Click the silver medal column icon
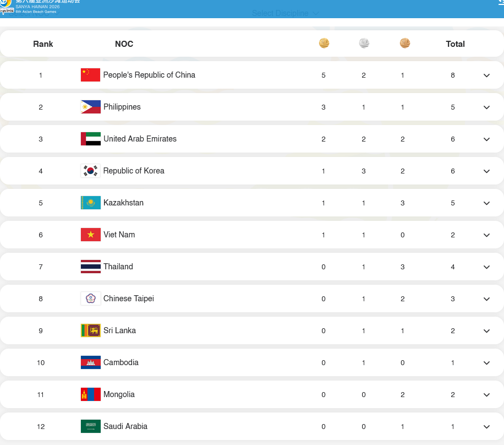Image resolution: width=504 pixels, height=445 pixels. [x=364, y=43]
